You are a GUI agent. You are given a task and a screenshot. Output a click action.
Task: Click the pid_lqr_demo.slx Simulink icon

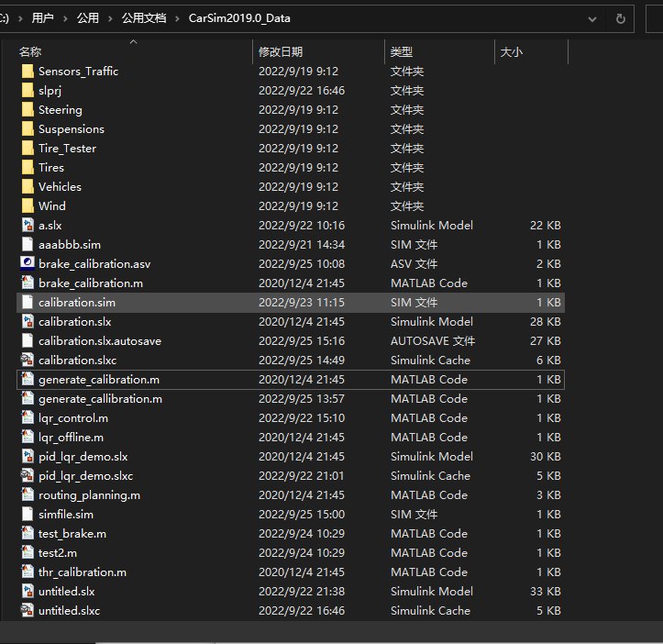click(28, 456)
